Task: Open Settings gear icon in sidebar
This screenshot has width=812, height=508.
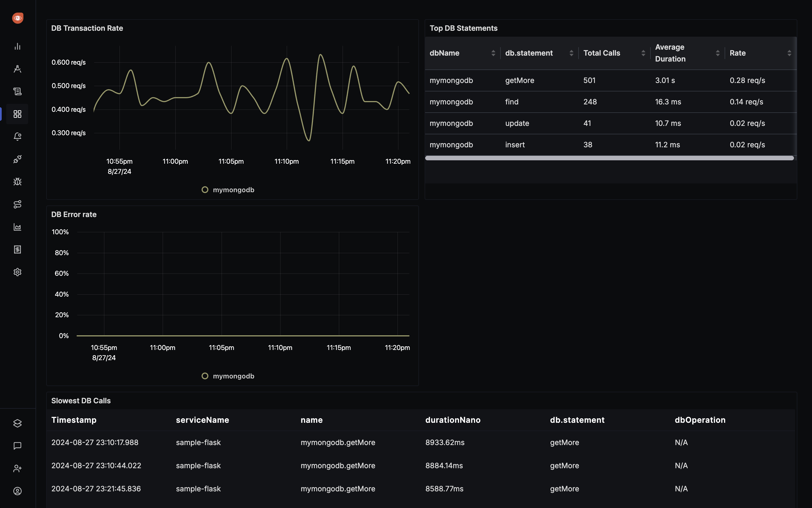Action: tap(17, 272)
